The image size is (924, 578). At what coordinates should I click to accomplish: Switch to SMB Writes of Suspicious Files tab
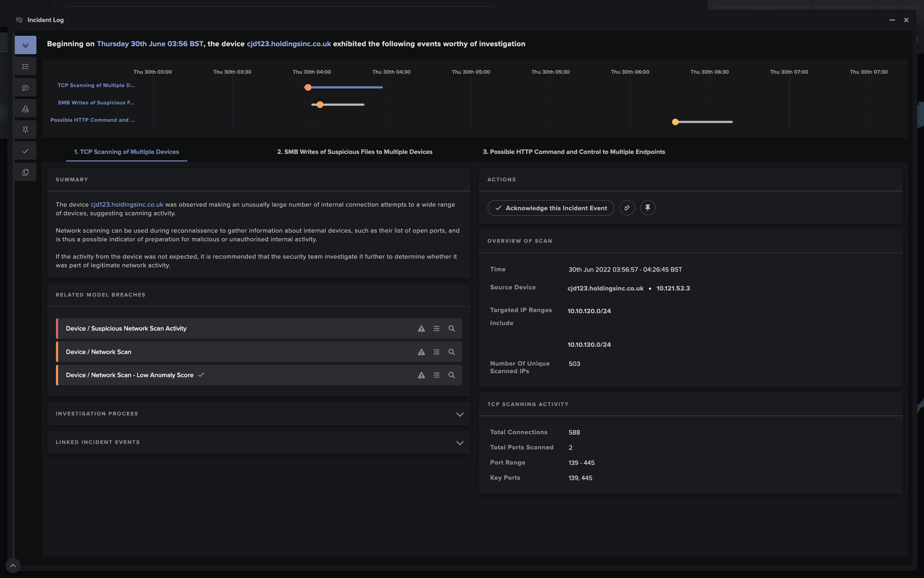click(x=354, y=152)
